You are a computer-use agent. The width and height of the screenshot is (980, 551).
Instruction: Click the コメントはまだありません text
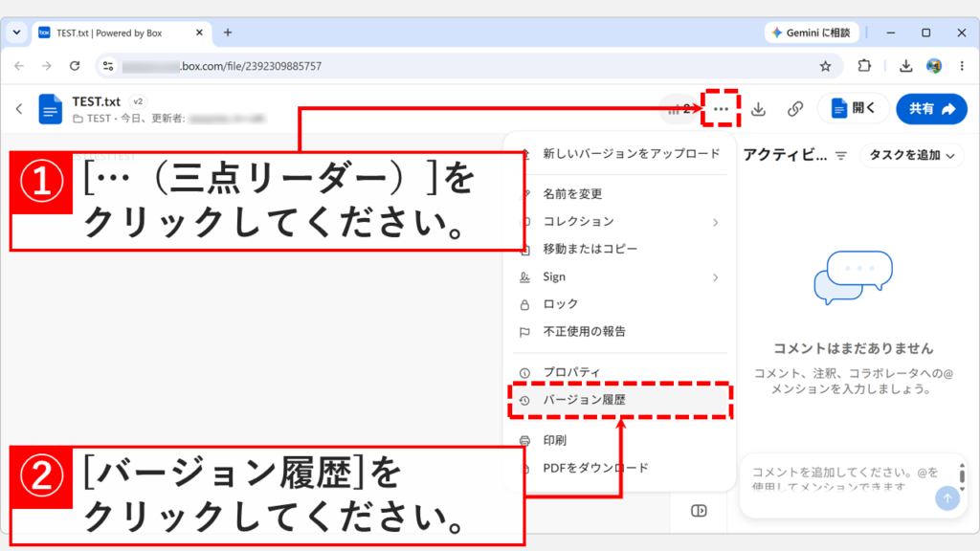click(x=853, y=348)
